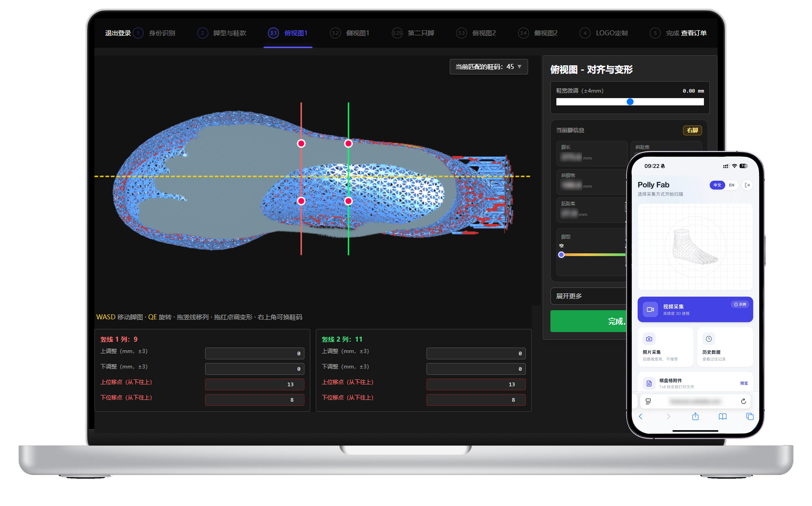Tap the phone browser forward arrow
The image size is (812, 506).
pyautogui.click(x=668, y=416)
